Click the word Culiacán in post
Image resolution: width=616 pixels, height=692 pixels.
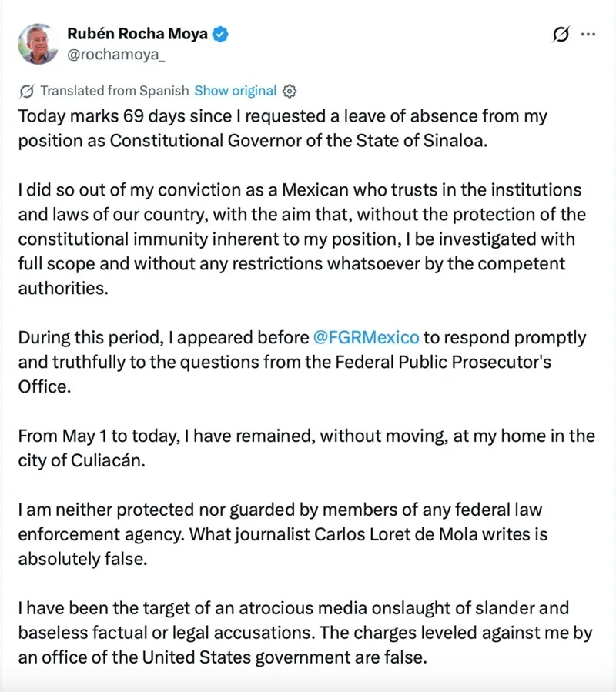point(106,460)
